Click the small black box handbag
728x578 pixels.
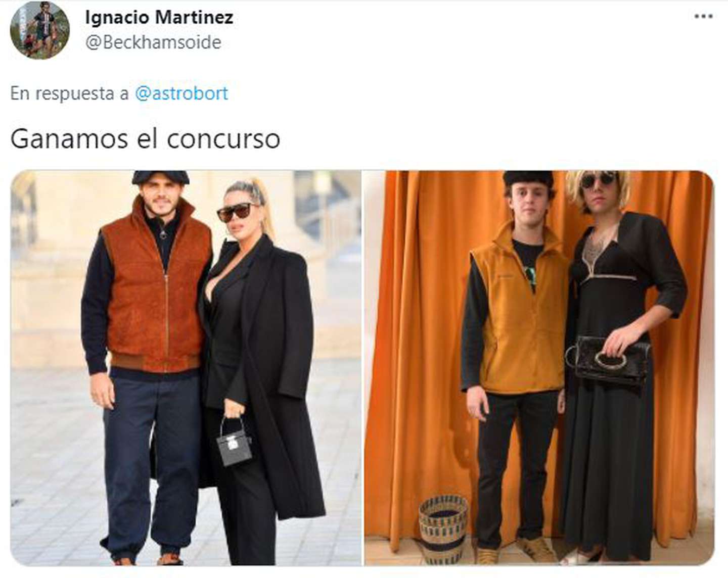pos(234,442)
